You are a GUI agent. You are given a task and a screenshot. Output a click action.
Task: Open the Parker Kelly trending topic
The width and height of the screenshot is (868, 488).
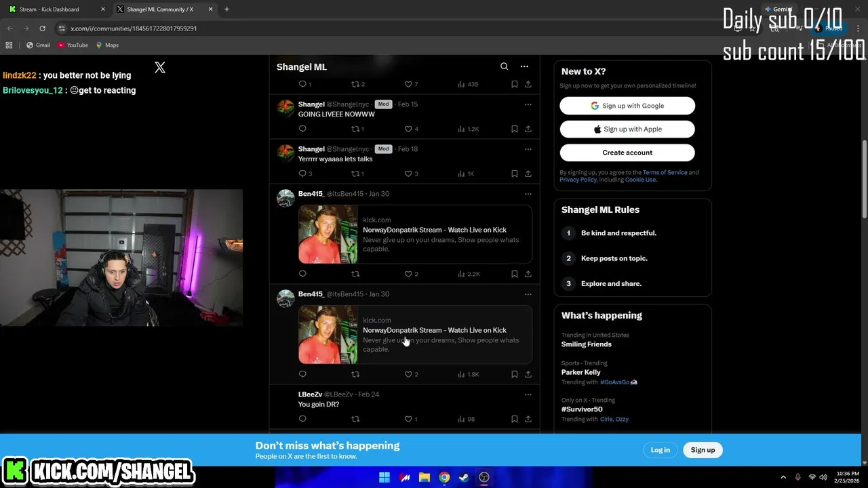point(580,372)
